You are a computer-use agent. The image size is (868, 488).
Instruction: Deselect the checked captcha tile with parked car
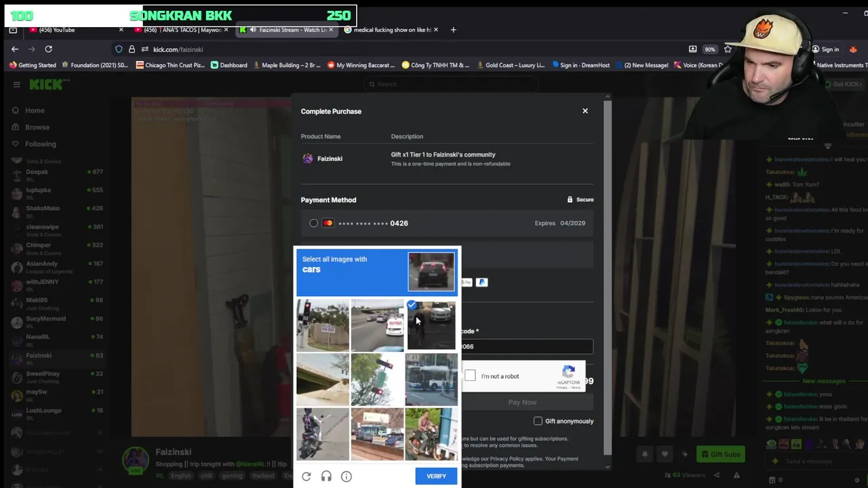[x=432, y=326]
